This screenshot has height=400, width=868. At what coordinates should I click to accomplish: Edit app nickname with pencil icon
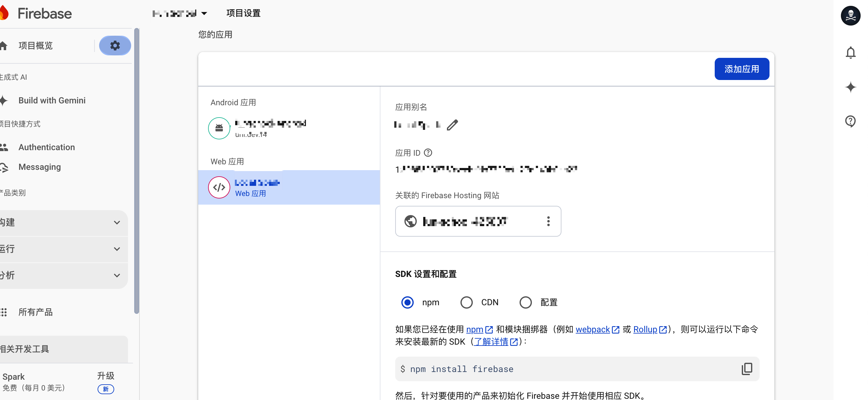tap(452, 125)
